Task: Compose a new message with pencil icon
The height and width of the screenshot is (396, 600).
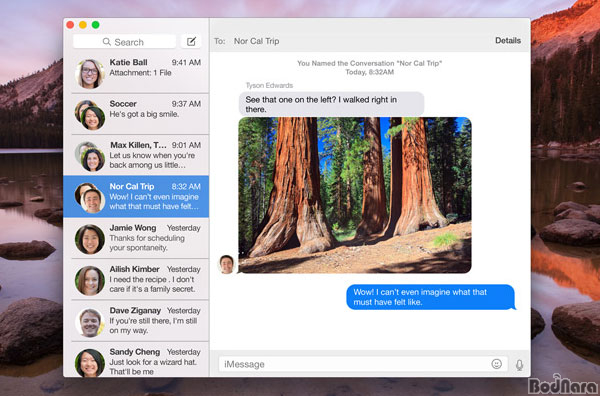Action: (191, 41)
